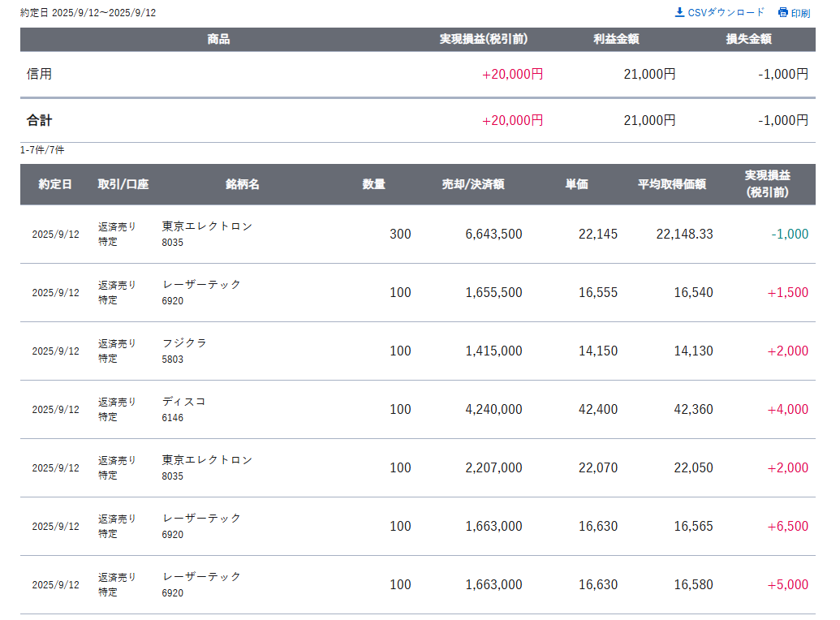Select the 合計 total row label

coord(39,120)
